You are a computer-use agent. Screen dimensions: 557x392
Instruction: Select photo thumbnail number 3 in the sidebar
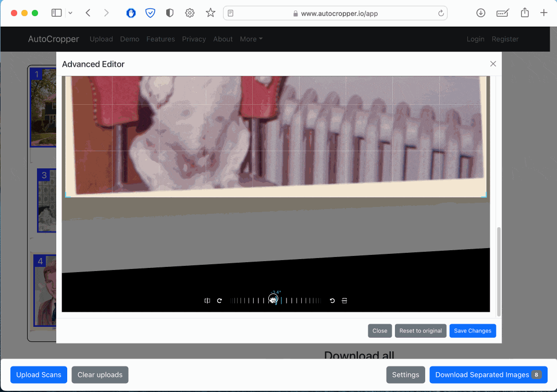[x=47, y=201]
